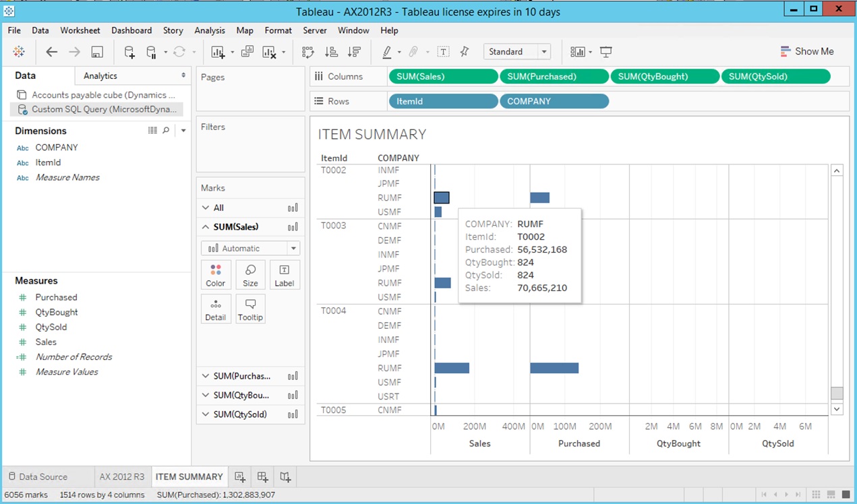Image resolution: width=857 pixels, height=504 pixels.
Task: Click the highlighted RUMF T0002 Sales bar
Action: [x=442, y=197]
